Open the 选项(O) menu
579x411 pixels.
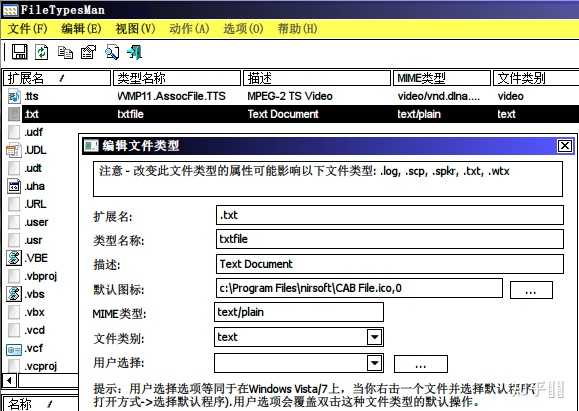[x=243, y=29]
